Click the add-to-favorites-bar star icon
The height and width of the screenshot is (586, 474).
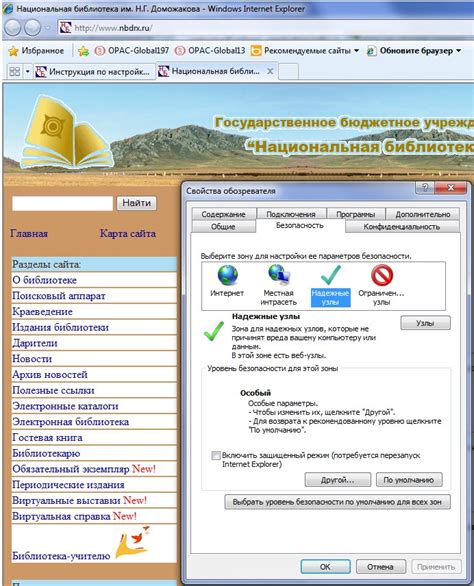[83, 51]
